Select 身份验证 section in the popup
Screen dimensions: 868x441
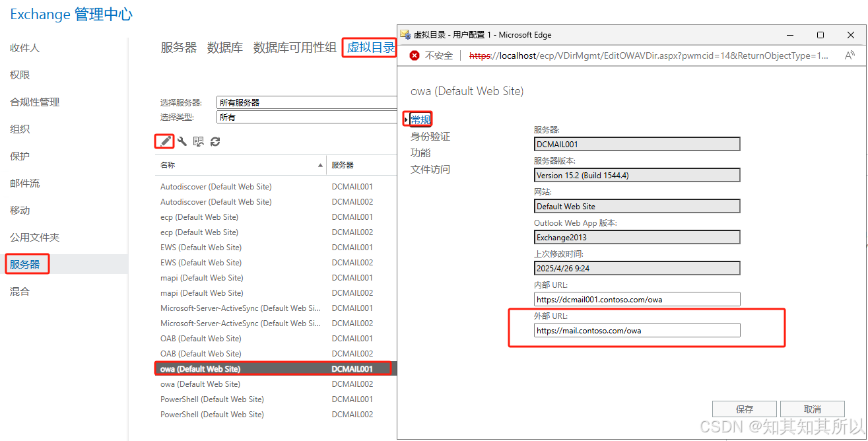(430, 137)
